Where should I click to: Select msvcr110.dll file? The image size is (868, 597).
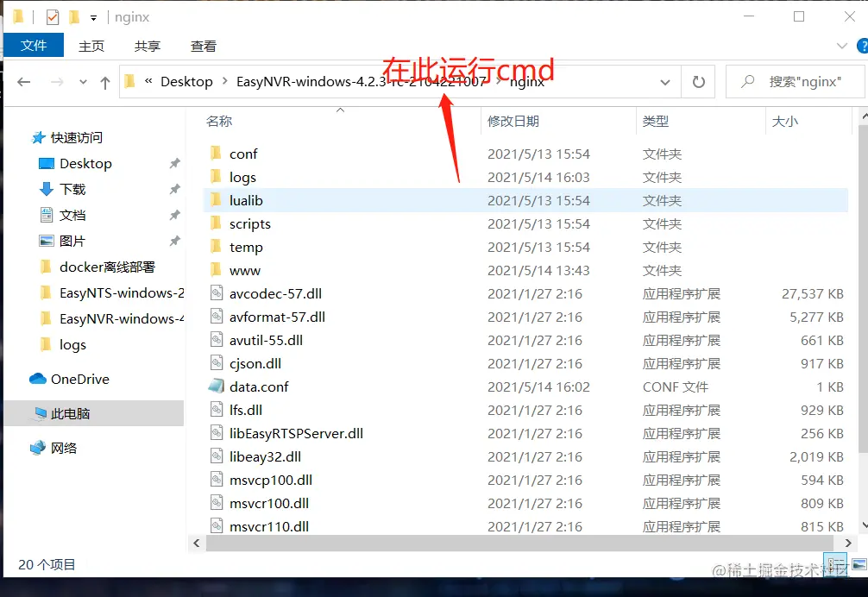coord(269,526)
